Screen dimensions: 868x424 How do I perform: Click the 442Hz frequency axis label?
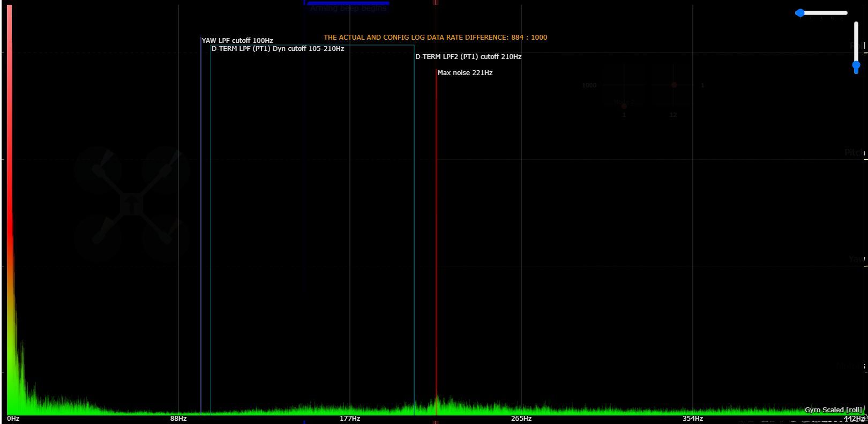[854, 419]
